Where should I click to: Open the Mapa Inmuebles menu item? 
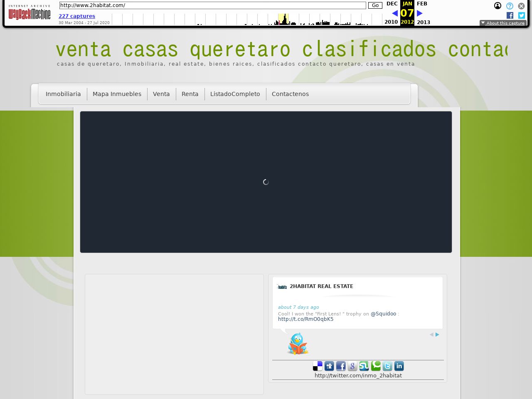point(117,94)
